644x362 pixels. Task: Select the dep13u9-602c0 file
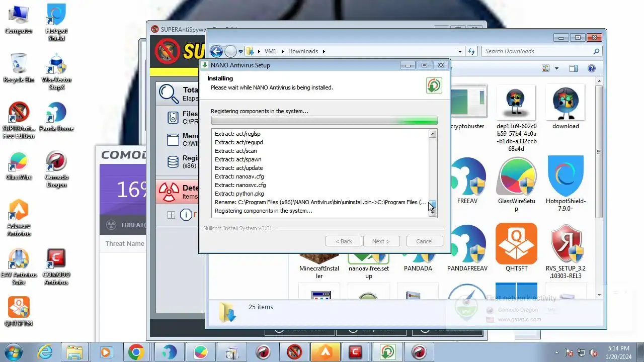point(516,119)
